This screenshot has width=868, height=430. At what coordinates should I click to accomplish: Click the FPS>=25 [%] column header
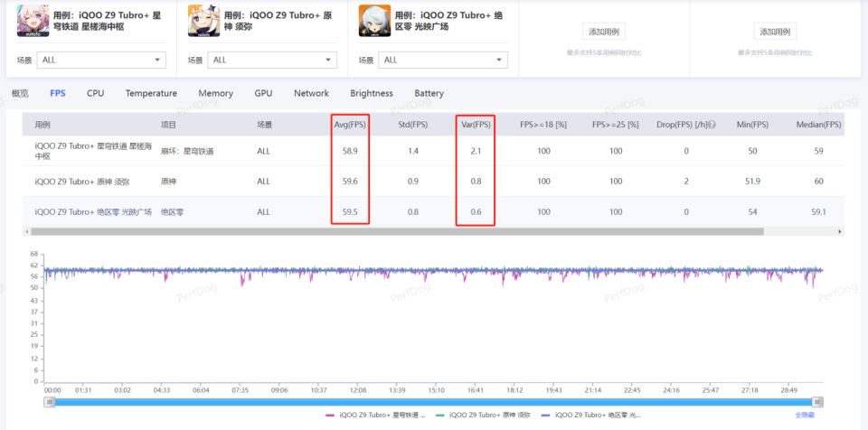pyautogui.click(x=616, y=125)
